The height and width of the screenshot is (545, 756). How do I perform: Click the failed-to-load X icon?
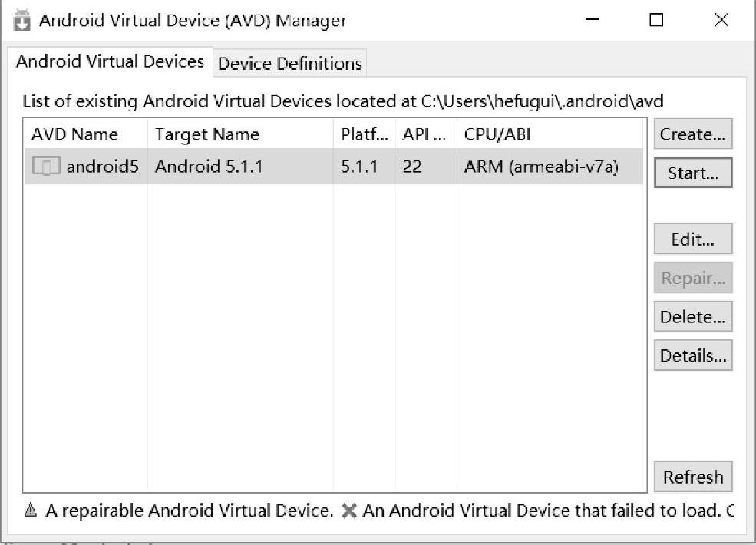tap(349, 510)
